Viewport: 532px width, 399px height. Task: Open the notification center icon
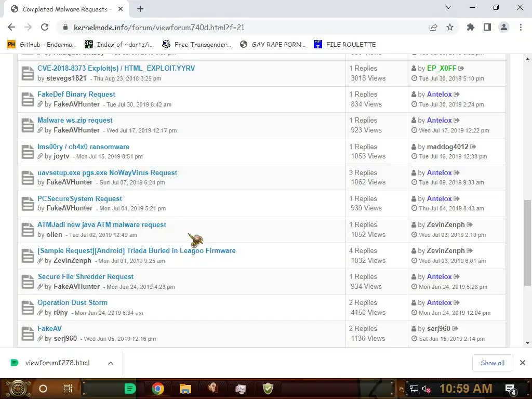coord(511,389)
